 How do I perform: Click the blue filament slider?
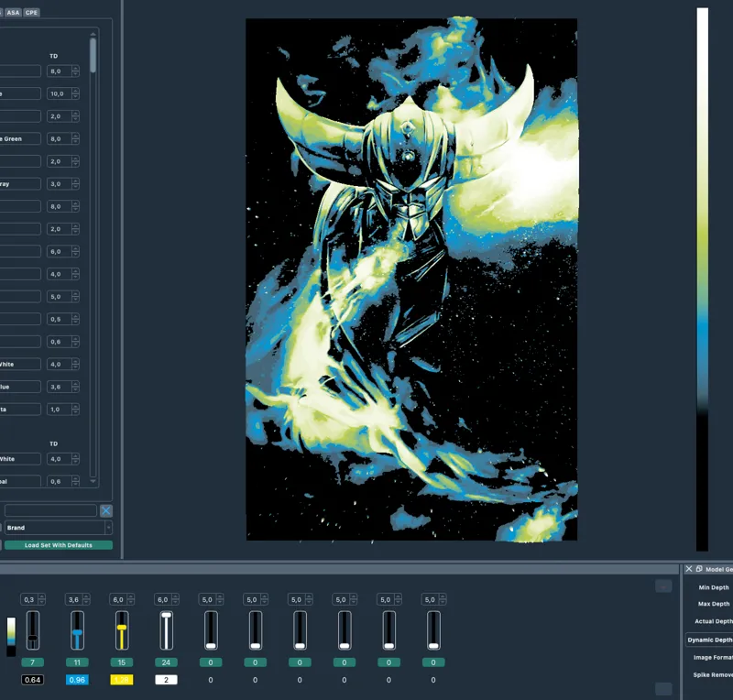point(77,629)
